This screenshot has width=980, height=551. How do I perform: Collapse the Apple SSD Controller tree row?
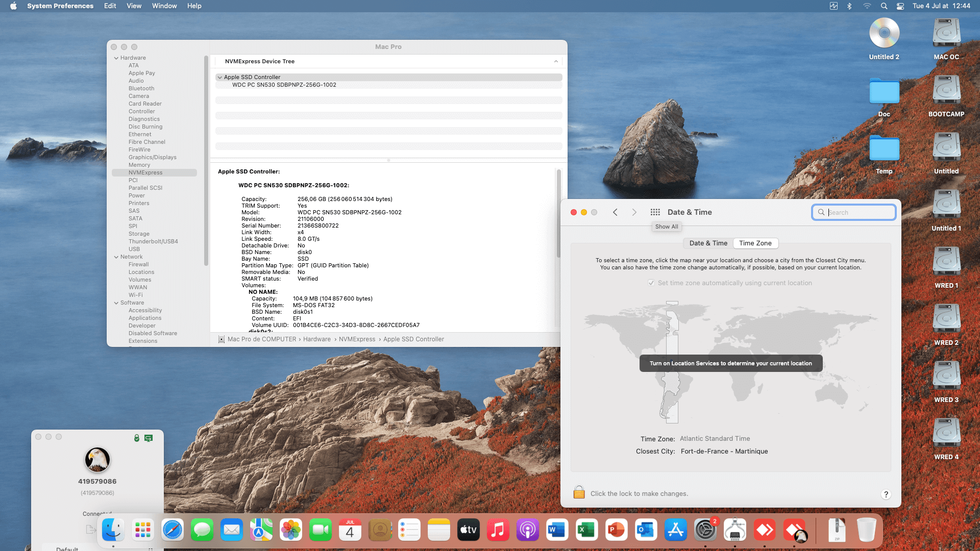tap(219, 78)
